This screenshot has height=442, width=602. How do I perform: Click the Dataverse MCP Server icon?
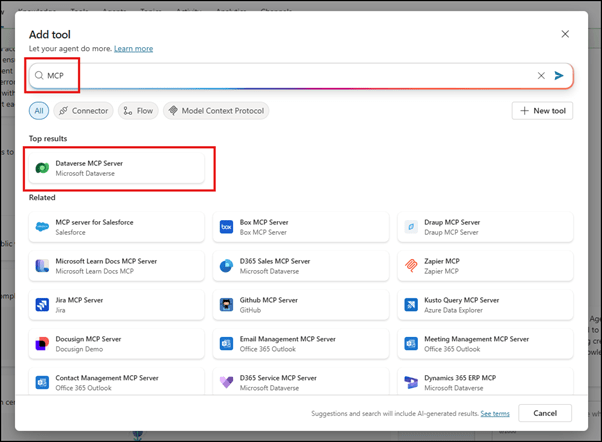click(42, 168)
